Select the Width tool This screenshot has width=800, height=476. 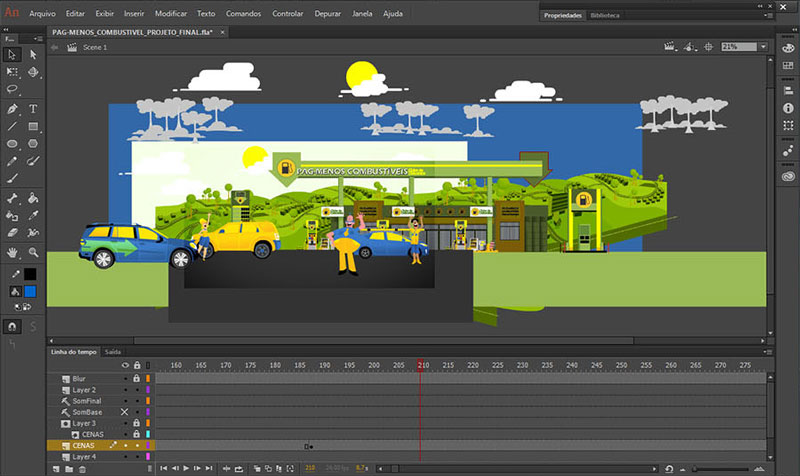point(33,233)
